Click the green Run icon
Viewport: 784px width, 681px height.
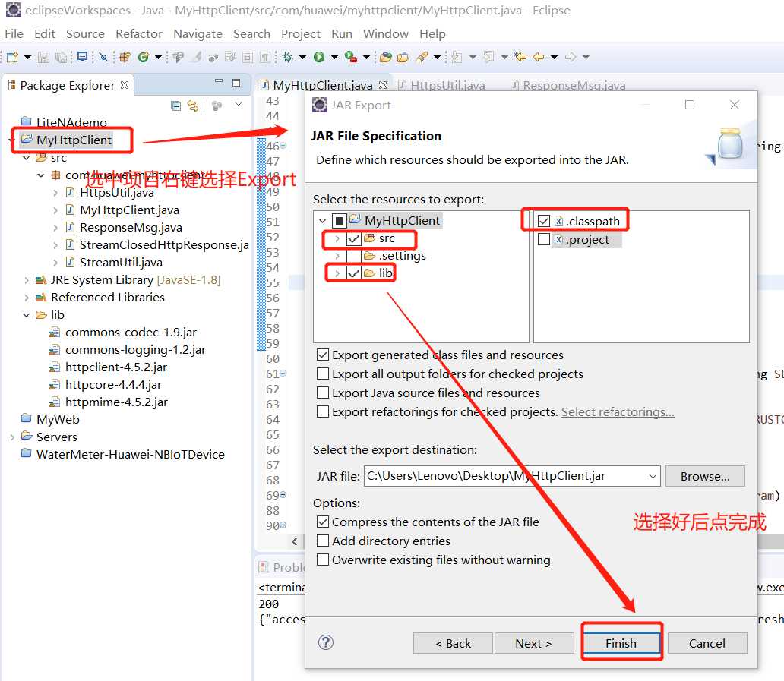click(x=319, y=57)
